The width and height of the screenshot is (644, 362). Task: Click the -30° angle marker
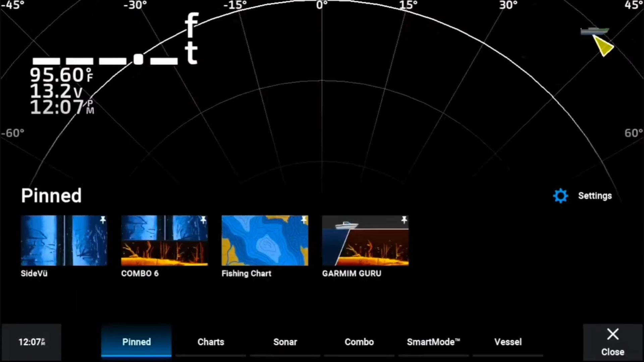(x=135, y=5)
